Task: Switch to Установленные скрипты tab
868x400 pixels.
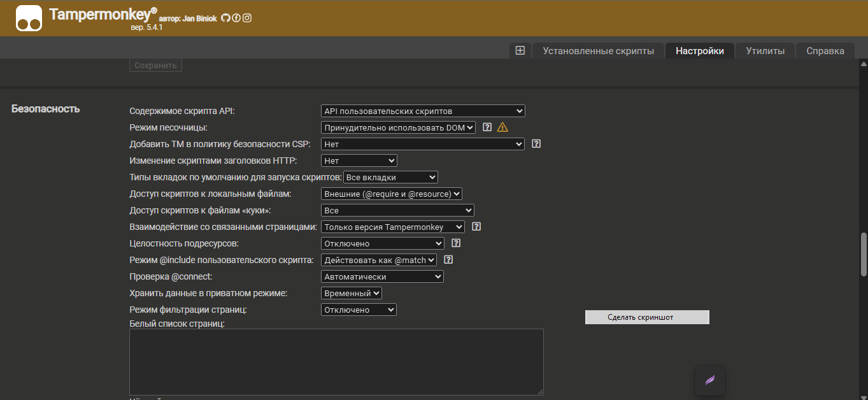Action: pyautogui.click(x=598, y=51)
